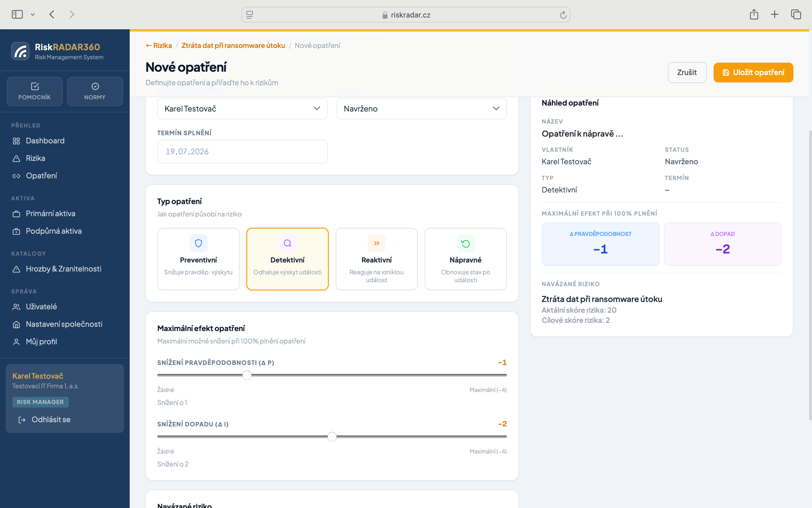Select the Preventivní measure type

click(x=198, y=259)
